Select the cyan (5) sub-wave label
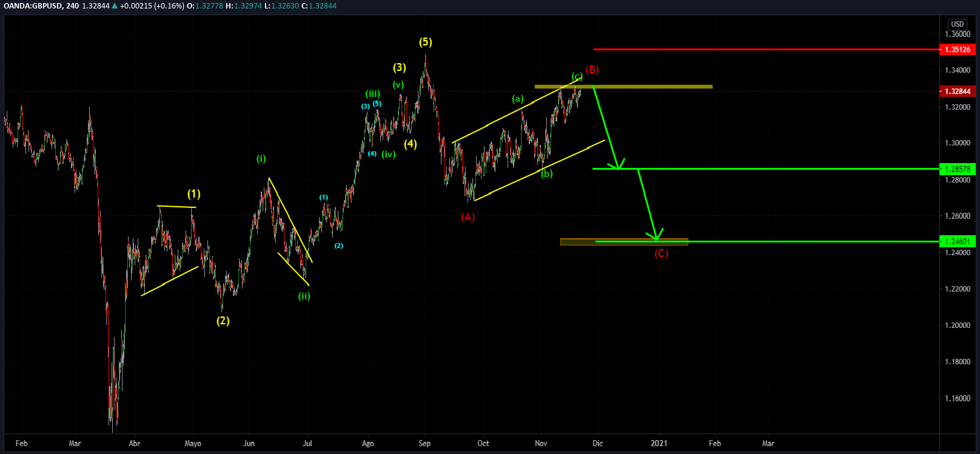Image resolution: width=980 pixels, height=454 pixels. coord(377,104)
